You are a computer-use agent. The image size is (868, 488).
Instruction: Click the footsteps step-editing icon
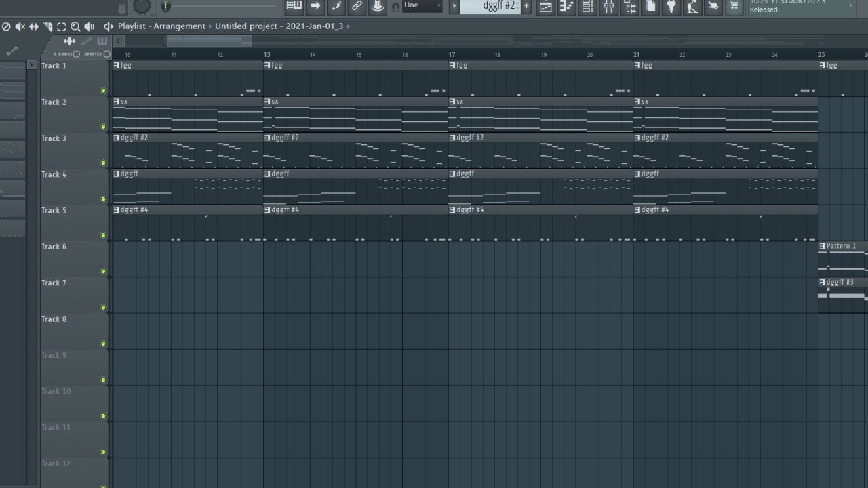(336, 6)
